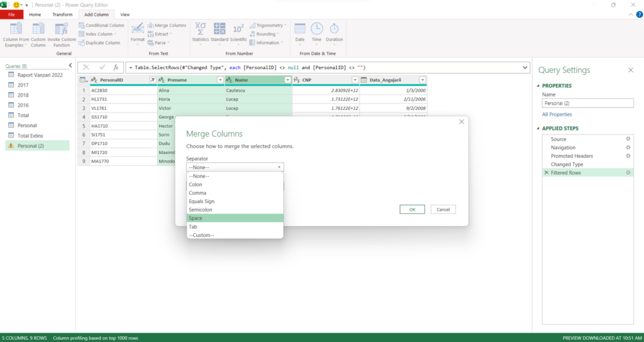Screen dimensions: 644x342
Task: Open the All Properties link
Action: click(x=557, y=114)
